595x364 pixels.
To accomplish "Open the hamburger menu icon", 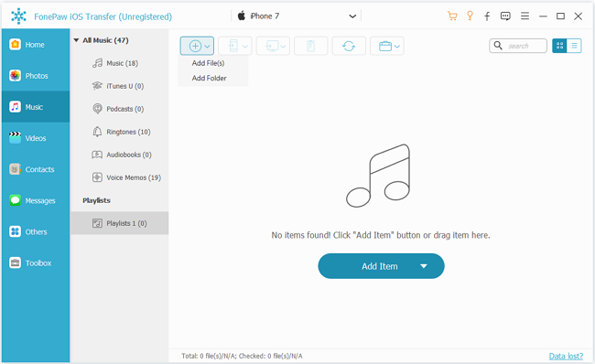I will 525,16.
